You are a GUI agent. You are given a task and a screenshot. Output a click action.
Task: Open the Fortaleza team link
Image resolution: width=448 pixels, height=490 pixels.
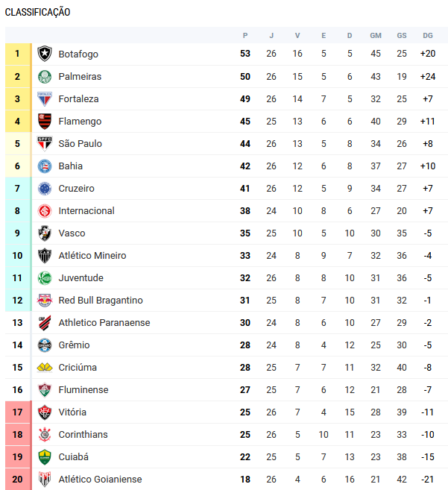coord(78,98)
